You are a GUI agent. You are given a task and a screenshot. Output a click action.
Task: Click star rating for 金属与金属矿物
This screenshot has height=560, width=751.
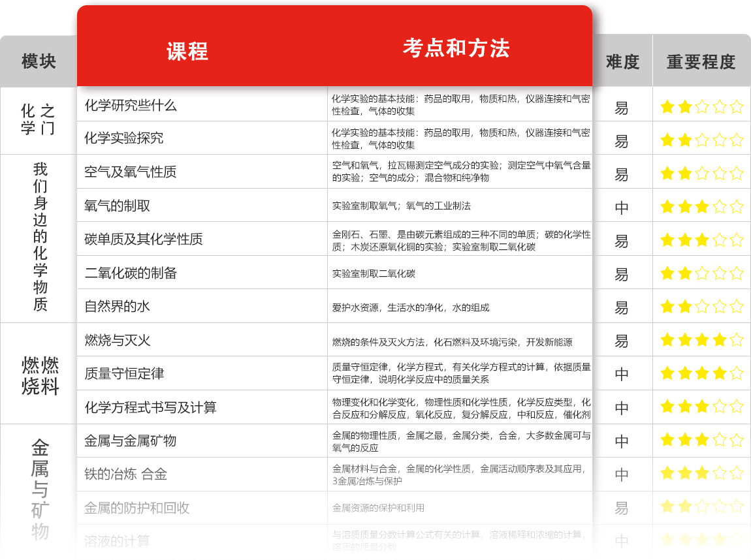[701, 439]
